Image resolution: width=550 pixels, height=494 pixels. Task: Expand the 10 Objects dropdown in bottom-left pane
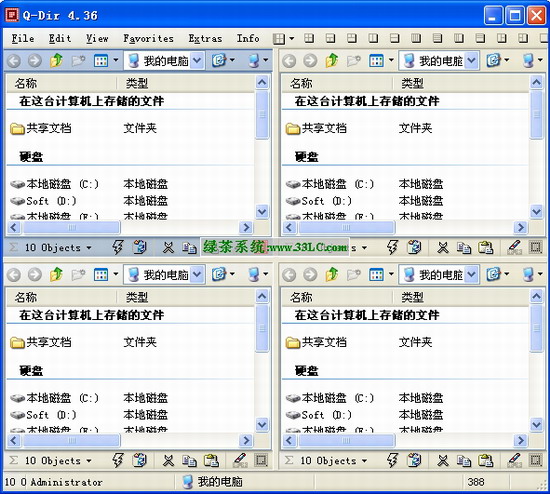89,460
